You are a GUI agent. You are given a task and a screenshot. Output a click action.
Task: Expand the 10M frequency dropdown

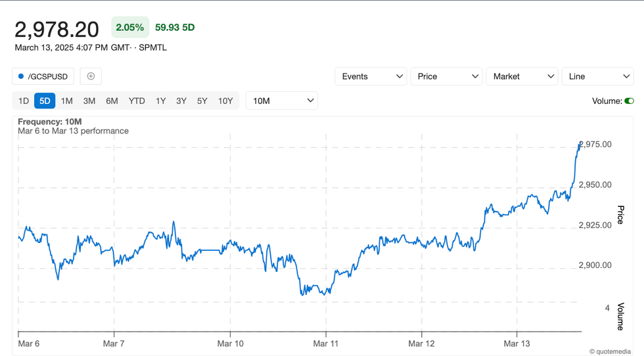tap(282, 100)
